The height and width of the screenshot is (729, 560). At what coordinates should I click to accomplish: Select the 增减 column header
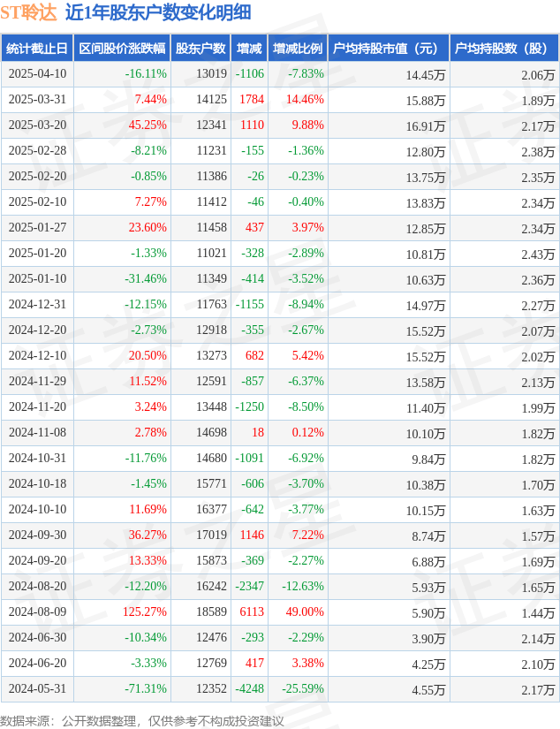pos(249,49)
